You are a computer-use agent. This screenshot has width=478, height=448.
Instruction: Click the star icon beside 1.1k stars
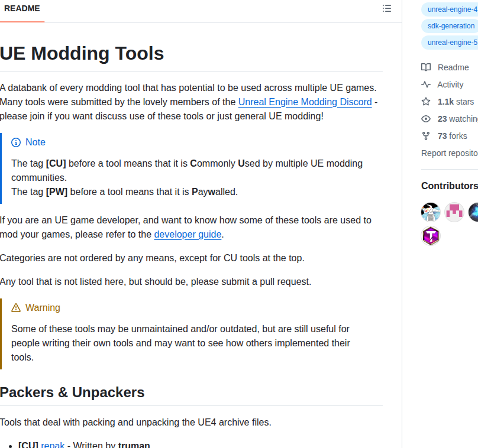coord(426,102)
